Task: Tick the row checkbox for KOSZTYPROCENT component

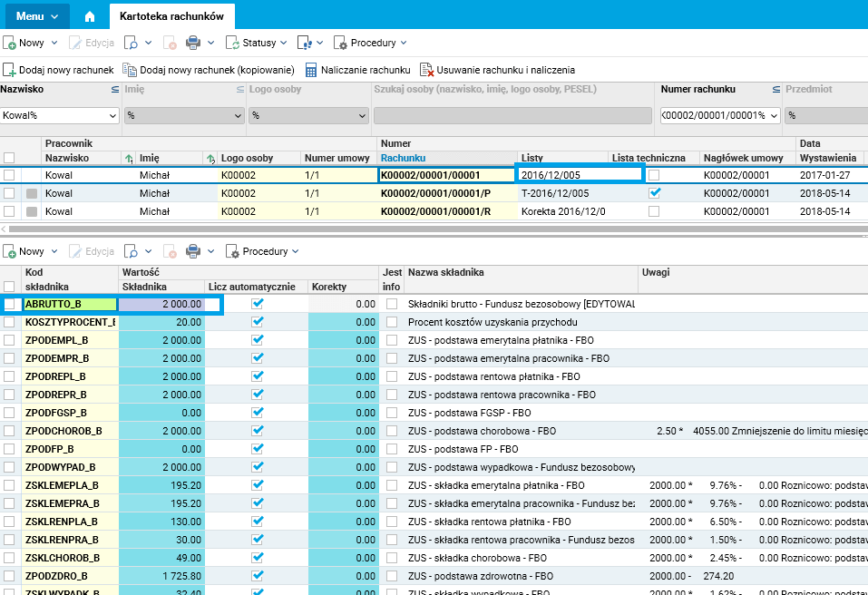Action: pos(9,322)
